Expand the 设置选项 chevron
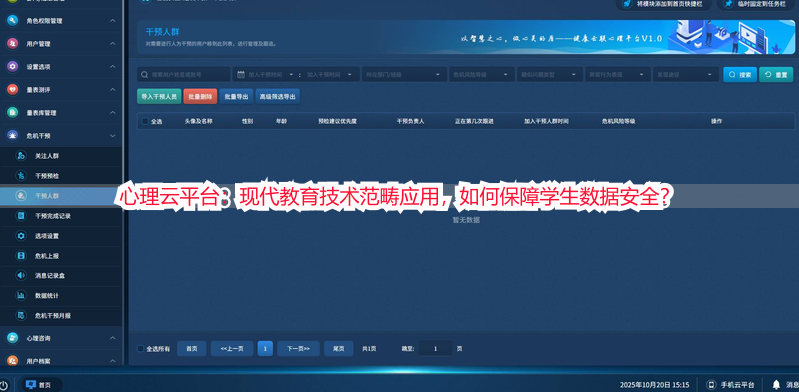The image size is (799, 392). 113,67
